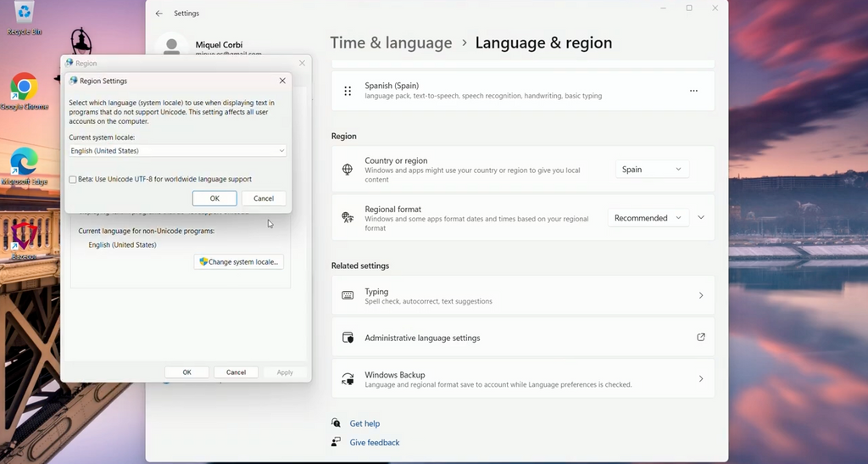
Task: Click the Miquel Corbi profile avatar
Action: click(172, 48)
